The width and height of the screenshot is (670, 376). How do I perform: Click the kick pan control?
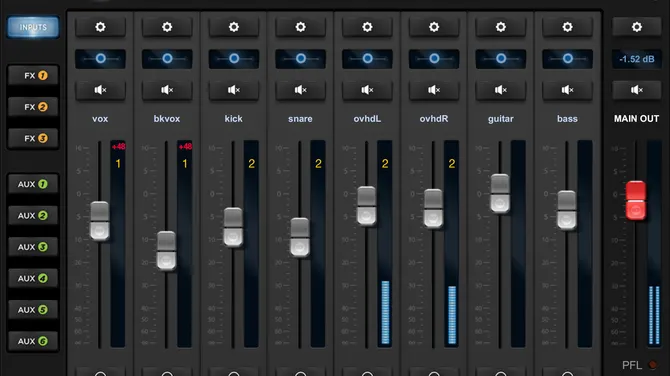[234, 59]
